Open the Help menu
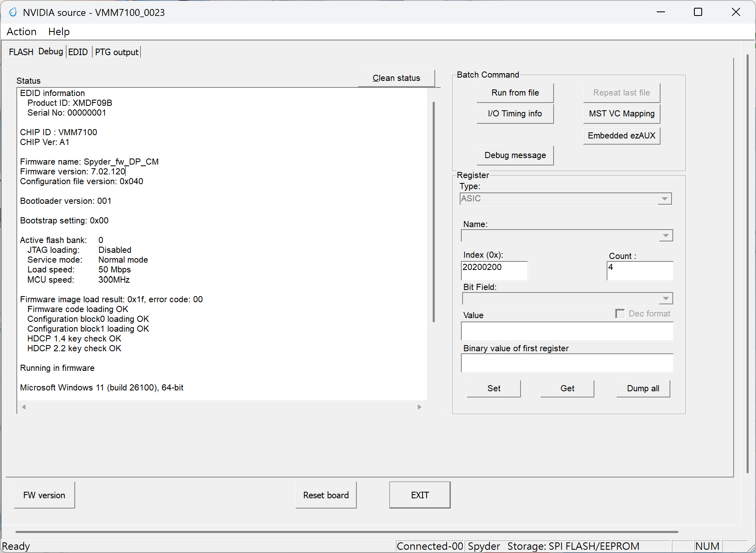 click(x=59, y=31)
